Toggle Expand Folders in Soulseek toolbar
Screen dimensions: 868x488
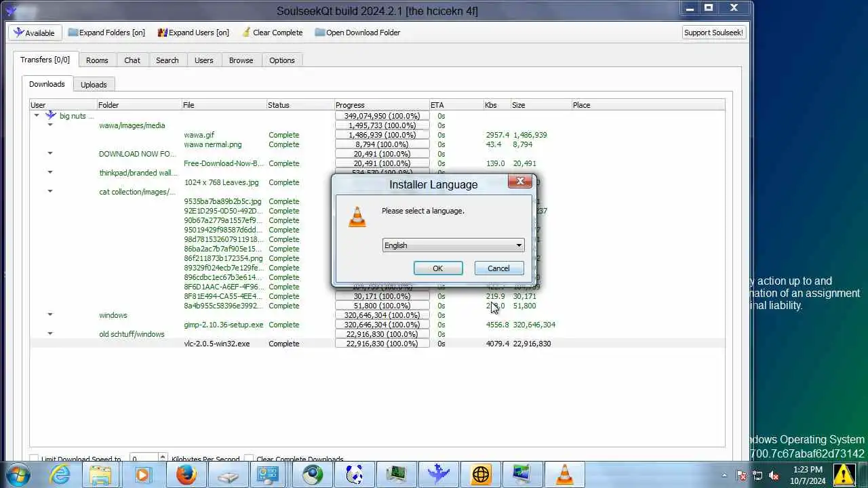pos(106,33)
